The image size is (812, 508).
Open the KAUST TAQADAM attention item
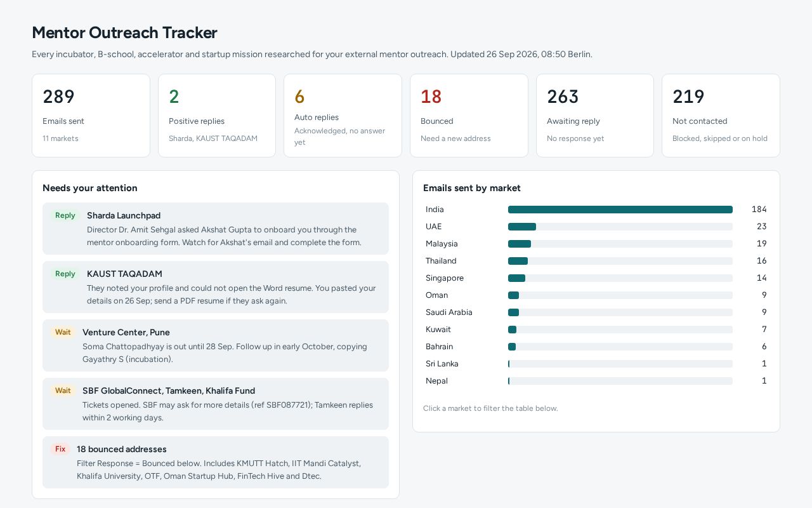point(216,287)
